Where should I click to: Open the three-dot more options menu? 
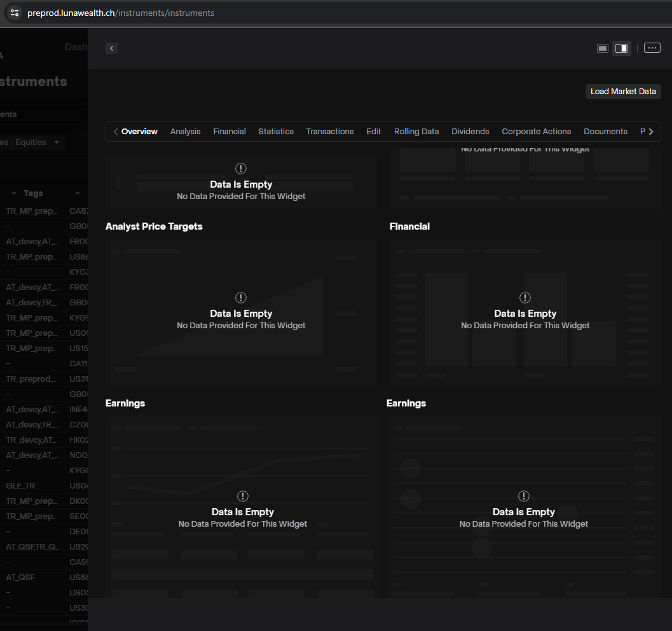click(652, 48)
